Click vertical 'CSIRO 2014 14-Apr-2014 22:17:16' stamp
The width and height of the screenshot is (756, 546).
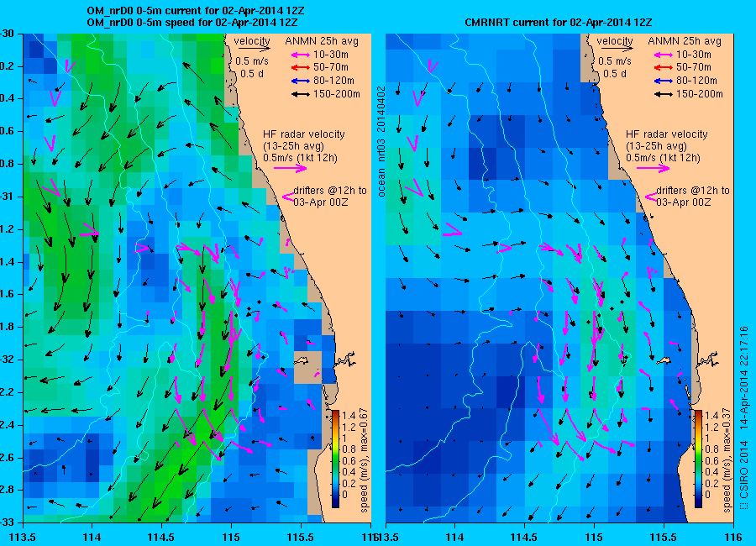point(743,417)
